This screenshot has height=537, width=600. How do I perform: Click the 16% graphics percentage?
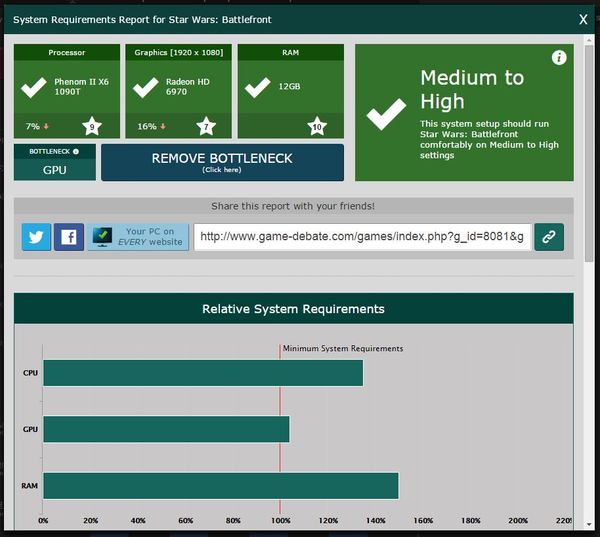coord(147,126)
